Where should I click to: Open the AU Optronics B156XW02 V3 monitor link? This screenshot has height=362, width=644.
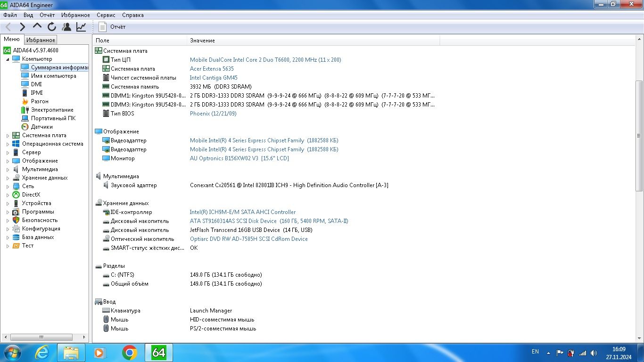tap(239, 158)
